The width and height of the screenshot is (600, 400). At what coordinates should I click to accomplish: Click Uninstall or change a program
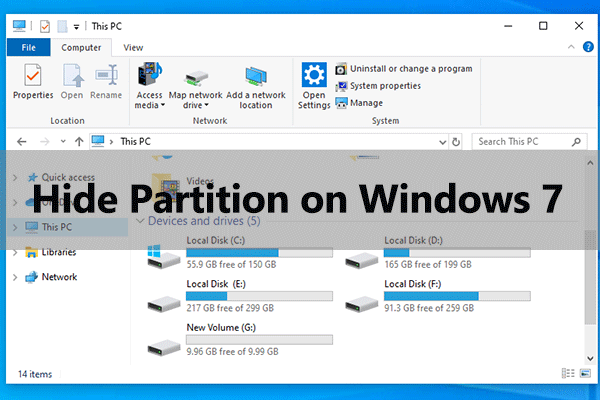pyautogui.click(x=404, y=69)
